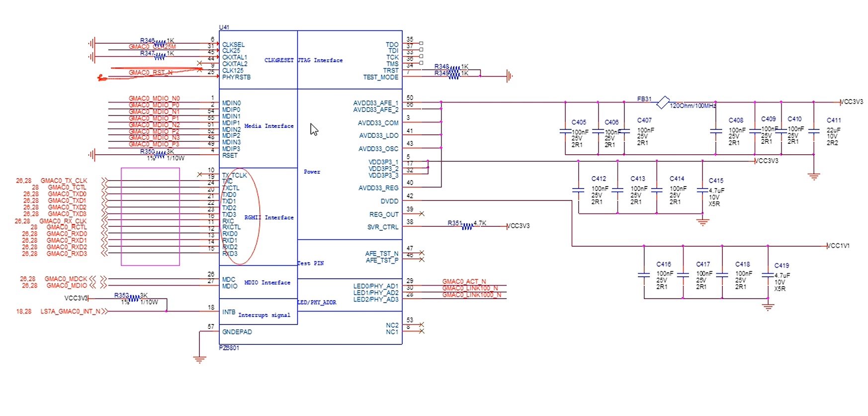Viewport: 868px width, 416px height.
Task: Click the ground symbol under GNDEPAD
Action: pos(199,360)
